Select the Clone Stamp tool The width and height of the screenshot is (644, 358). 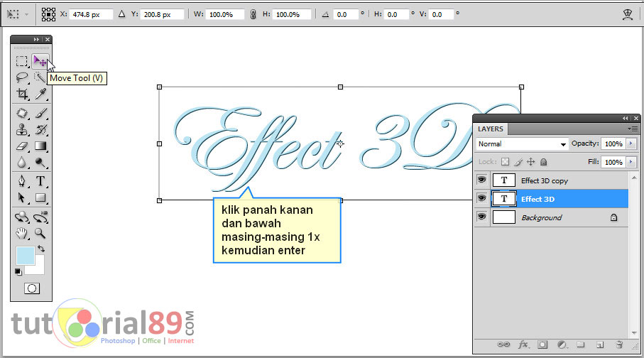coord(22,129)
